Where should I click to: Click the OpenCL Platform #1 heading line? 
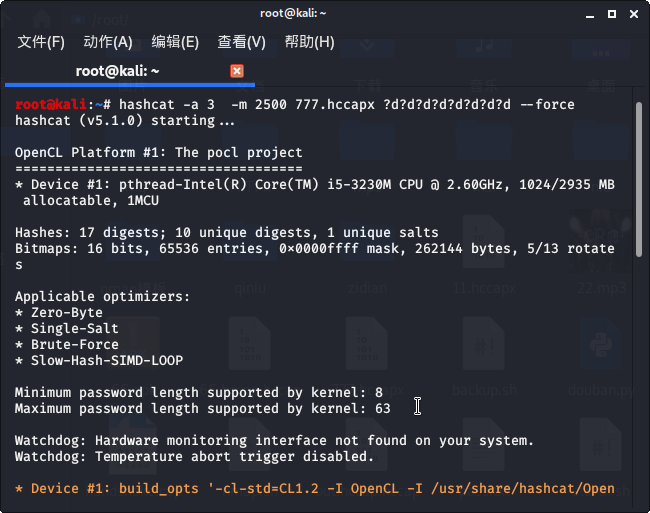coord(159,152)
